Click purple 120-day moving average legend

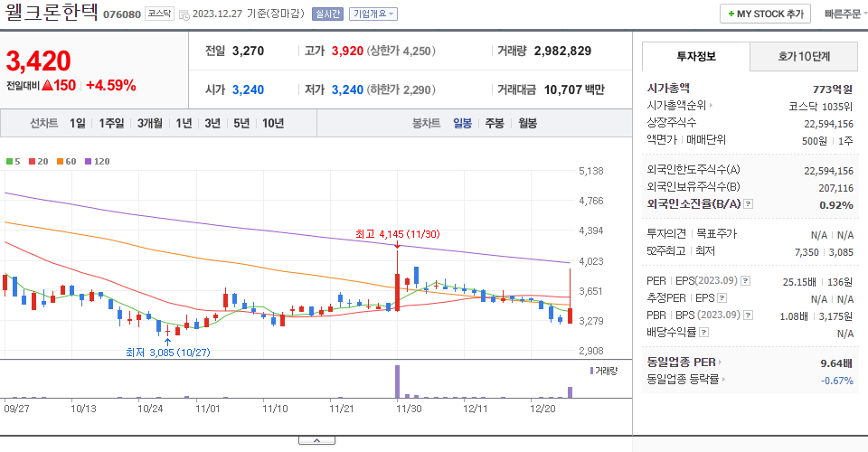pyautogui.click(x=97, y=162)
